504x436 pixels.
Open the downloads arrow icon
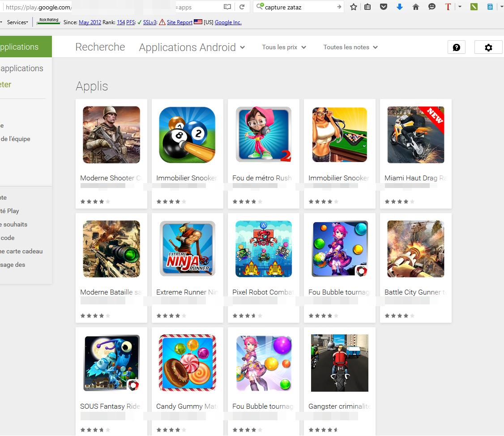400,7
